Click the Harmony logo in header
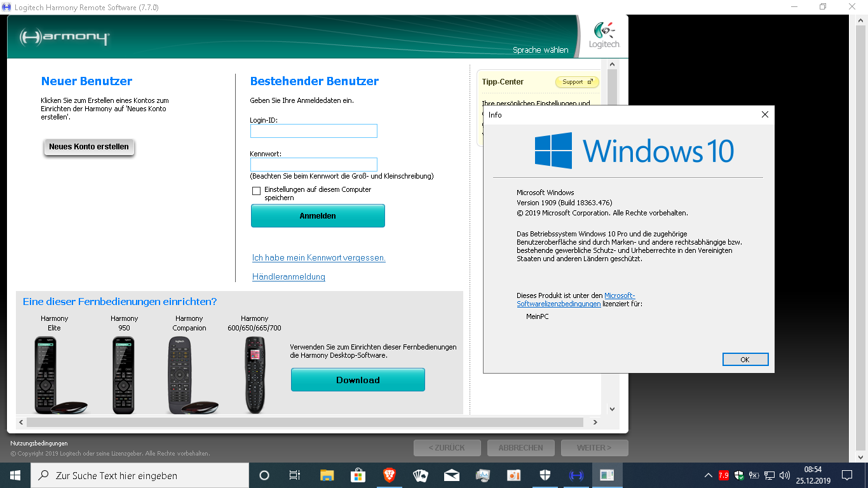This screenshot has height=488, width=868. (64, 37)
